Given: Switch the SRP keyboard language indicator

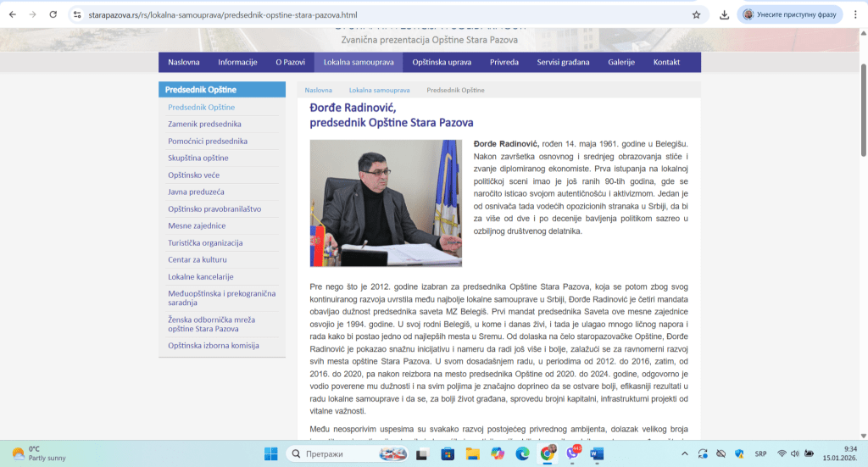Looking at the screenshot, I should [x=760, y=453].
